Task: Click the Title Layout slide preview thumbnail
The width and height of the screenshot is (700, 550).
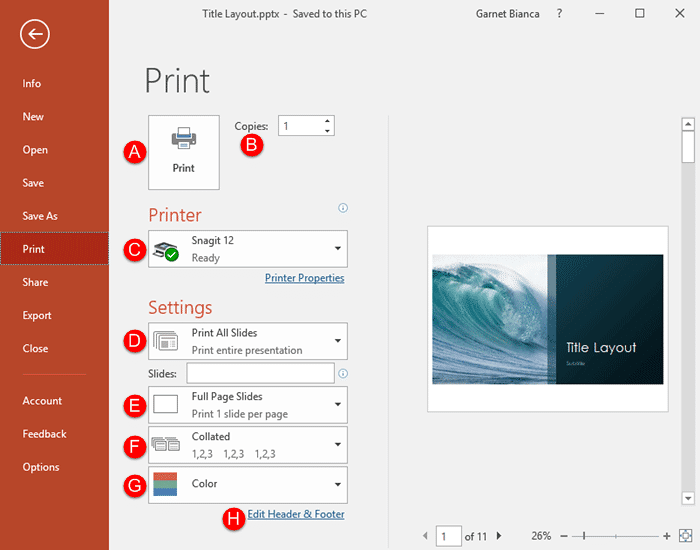Action: [x=548, y=319]
